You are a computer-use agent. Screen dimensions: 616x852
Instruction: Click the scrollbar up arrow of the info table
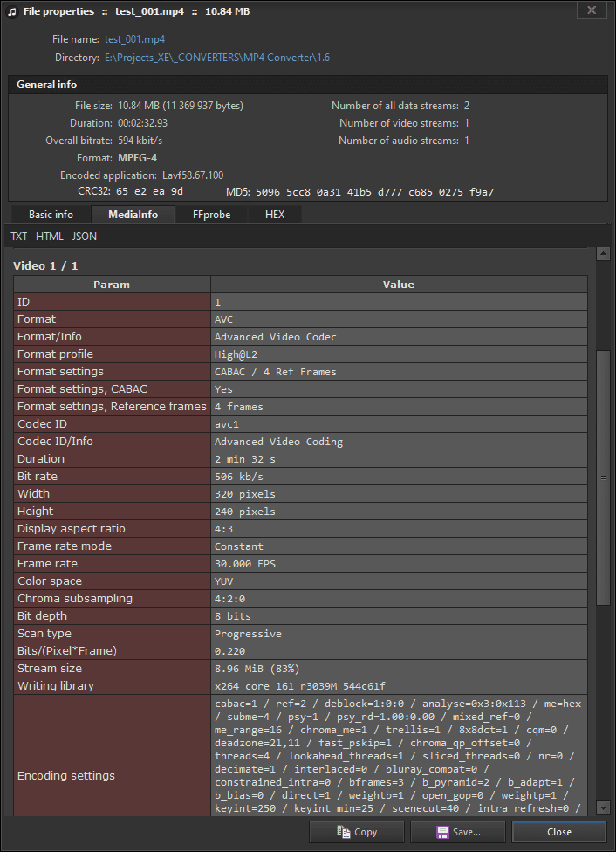coord(603,253)
